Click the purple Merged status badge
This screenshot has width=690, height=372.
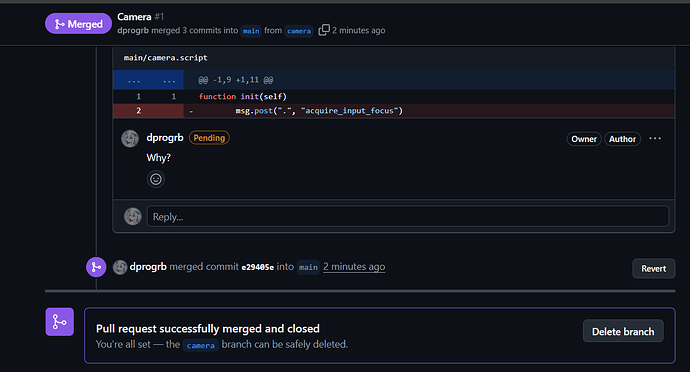pyautogui.click(x=78, y=24)
